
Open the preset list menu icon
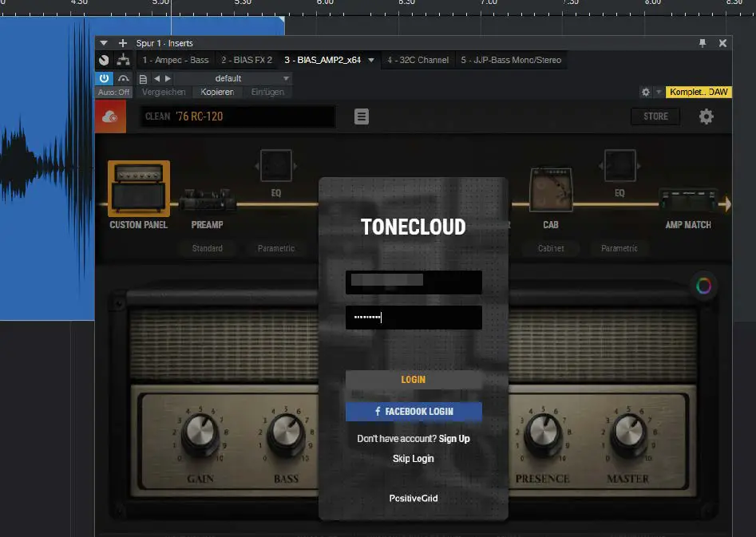point(362,116)
